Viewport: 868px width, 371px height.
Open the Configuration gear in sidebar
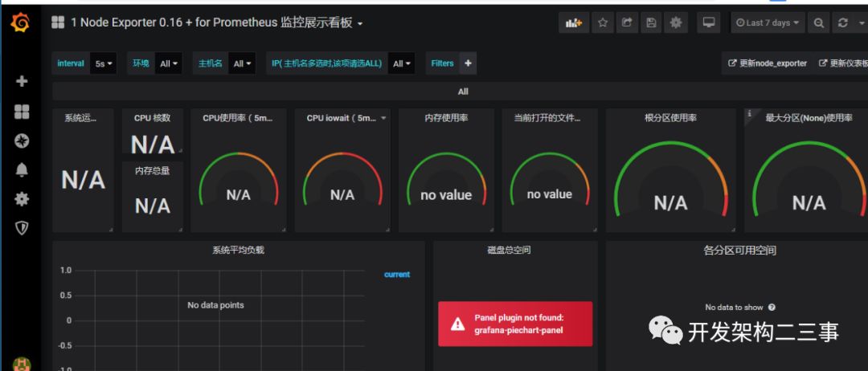[x=22, y=199]
